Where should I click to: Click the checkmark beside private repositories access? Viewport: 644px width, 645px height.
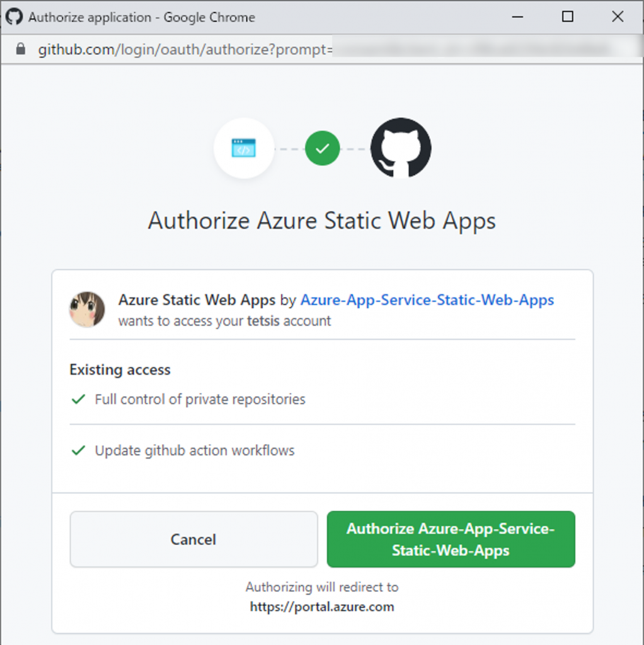tap(79, 399)
